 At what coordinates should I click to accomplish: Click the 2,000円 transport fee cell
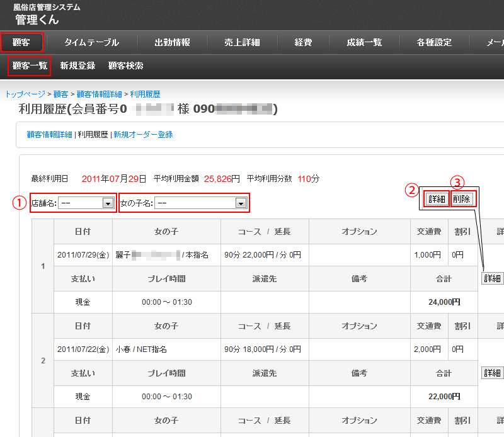(429, 349)
